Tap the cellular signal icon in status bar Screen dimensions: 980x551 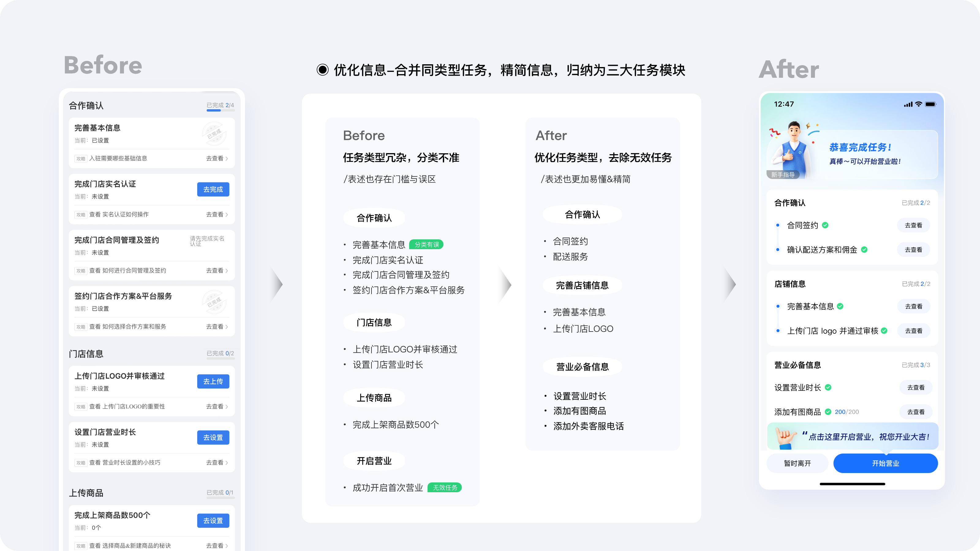[908, 104]
